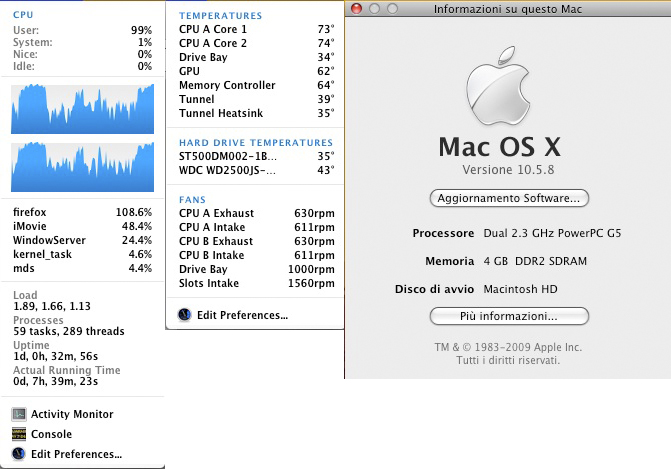This screenshot has height=469, width=671.
Task: Click the iStat icon beside CPU Edit Preferences
Action: click(19, 454)
